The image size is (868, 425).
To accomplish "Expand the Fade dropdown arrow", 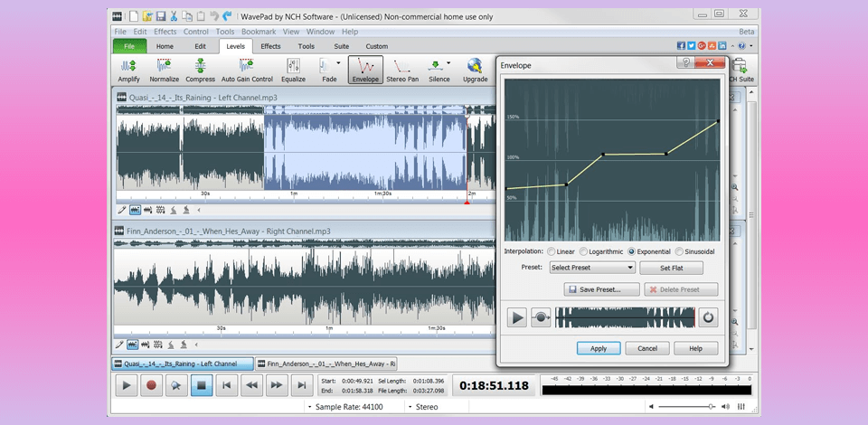I will [339, 63].
